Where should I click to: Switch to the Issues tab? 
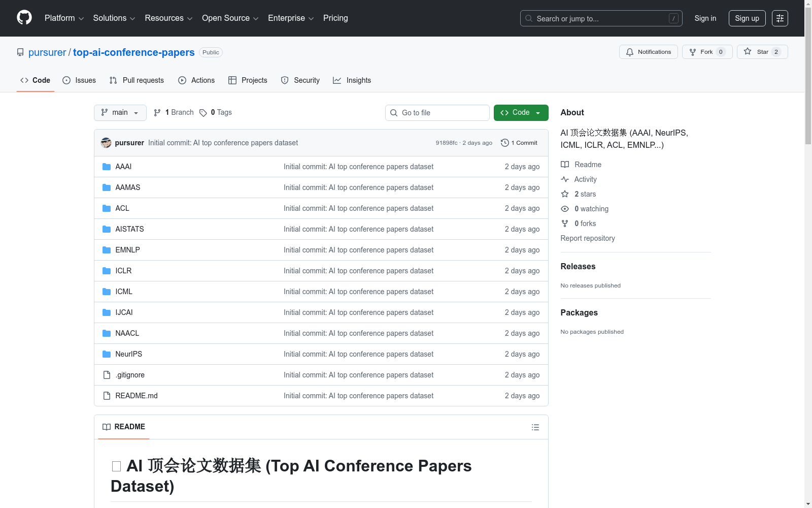point(79,80)
